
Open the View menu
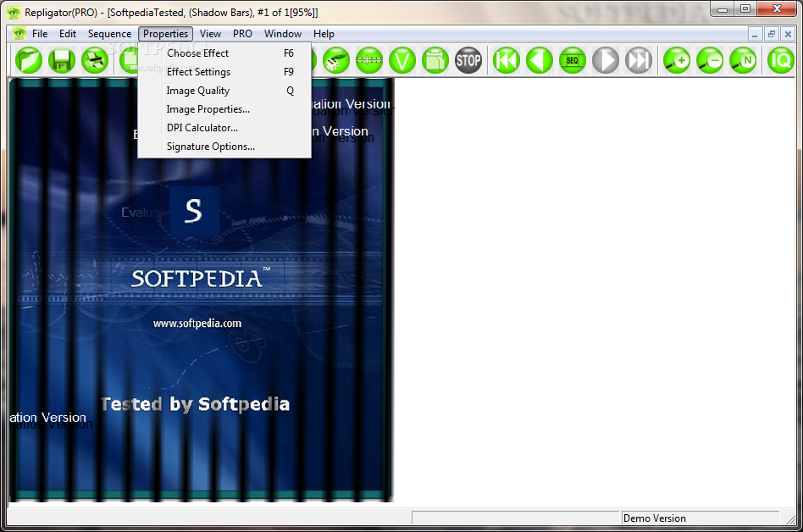coord(210,34)
